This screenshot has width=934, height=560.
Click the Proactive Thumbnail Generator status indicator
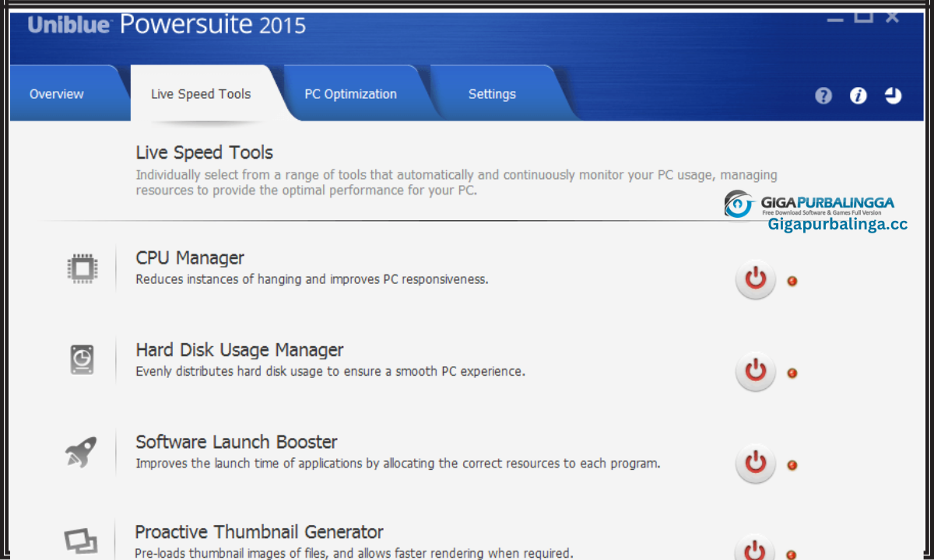click(x=792, y=555)
